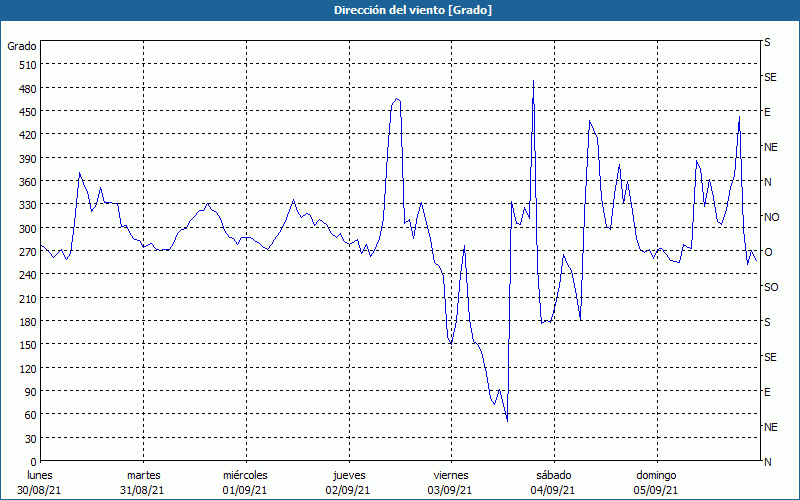Select the 60 left axis value

pos(31,415)
